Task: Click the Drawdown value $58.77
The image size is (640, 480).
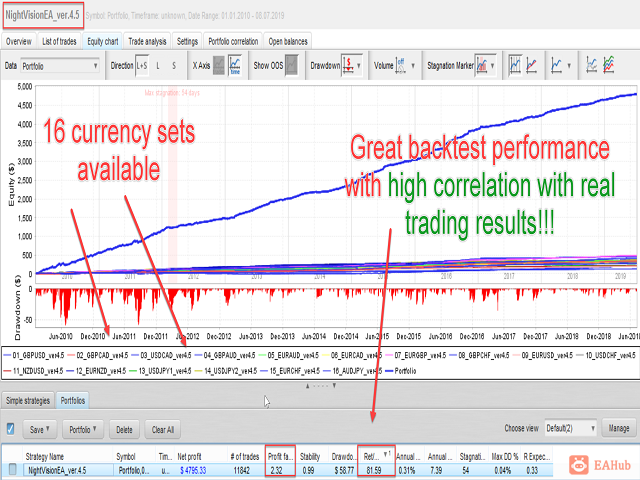Action: click(x=344, y=470)
